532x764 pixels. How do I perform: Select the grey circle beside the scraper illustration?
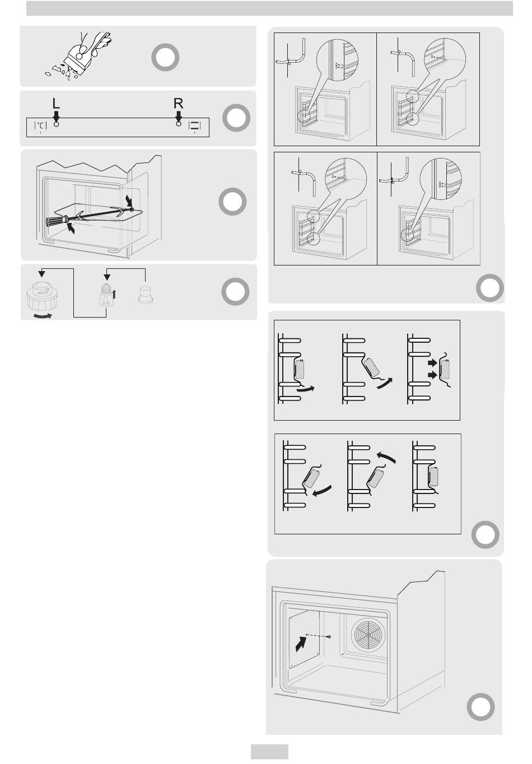tap(165, 57)
